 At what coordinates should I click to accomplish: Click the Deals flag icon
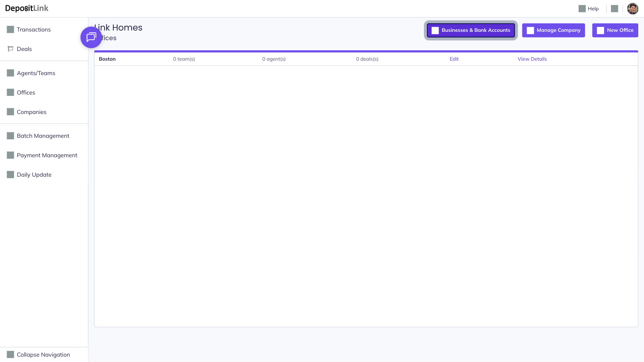tap(10, 49)
